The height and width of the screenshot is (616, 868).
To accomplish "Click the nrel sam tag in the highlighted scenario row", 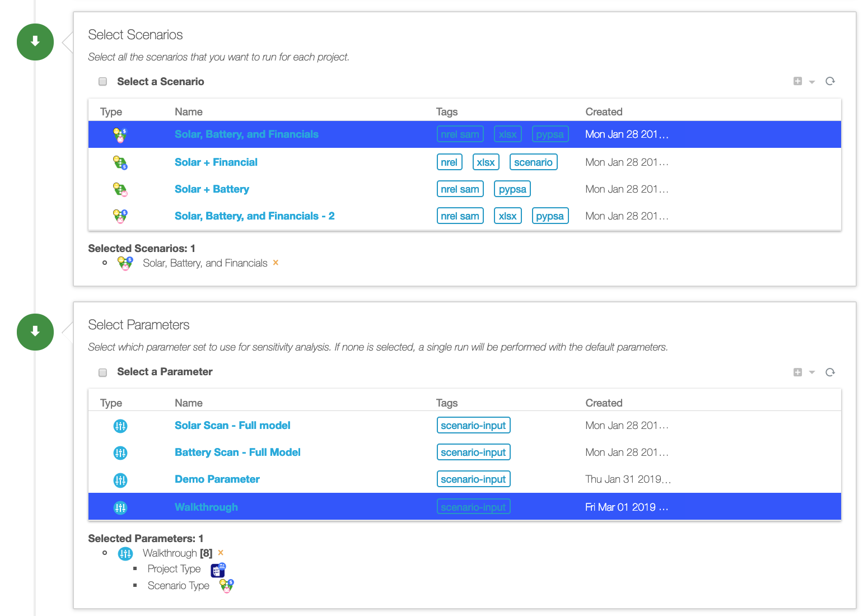I will pos(460,134).
